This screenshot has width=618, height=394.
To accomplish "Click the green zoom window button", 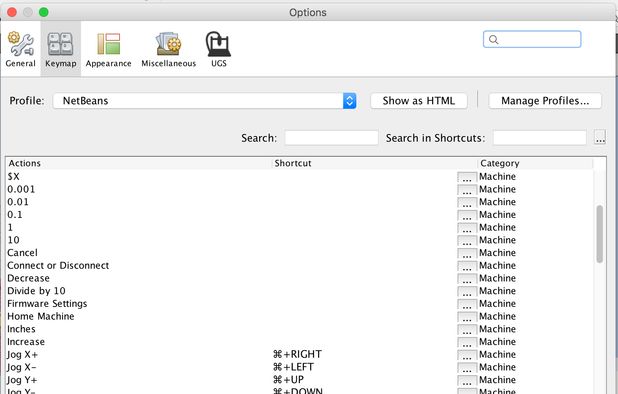I will coord(44,12).
